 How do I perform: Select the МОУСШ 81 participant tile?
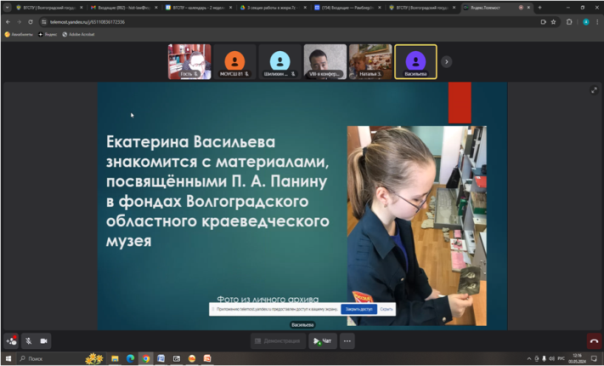pos(235,62)
